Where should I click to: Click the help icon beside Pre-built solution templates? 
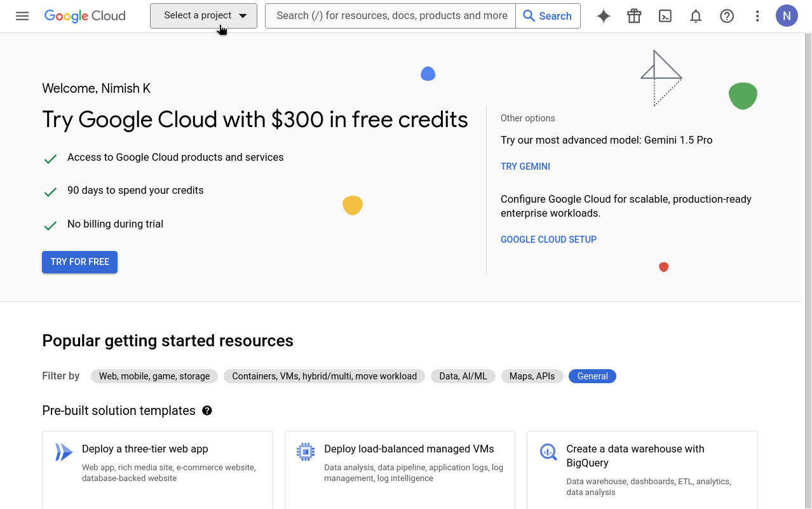pos(207,411)
